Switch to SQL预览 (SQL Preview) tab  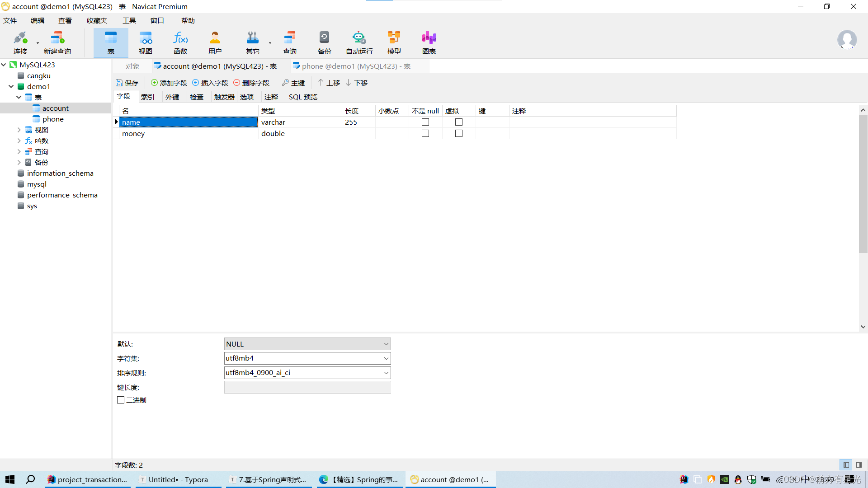pyautogui.click(x=304, y=97)
